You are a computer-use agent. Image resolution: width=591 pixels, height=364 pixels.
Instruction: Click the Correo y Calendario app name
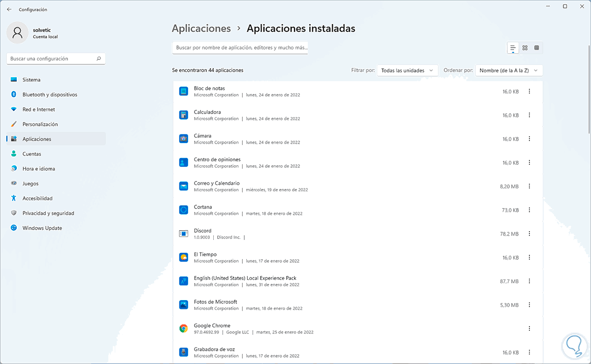pos(217,183)
